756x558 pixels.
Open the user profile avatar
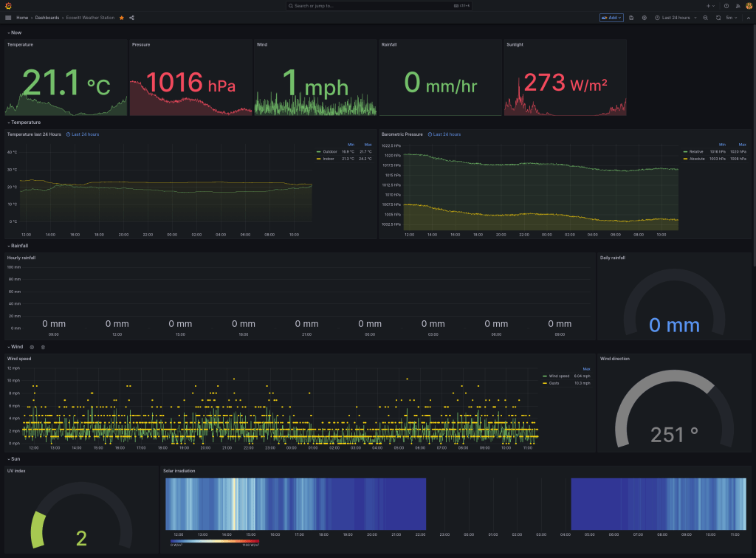tap(747, 6)
